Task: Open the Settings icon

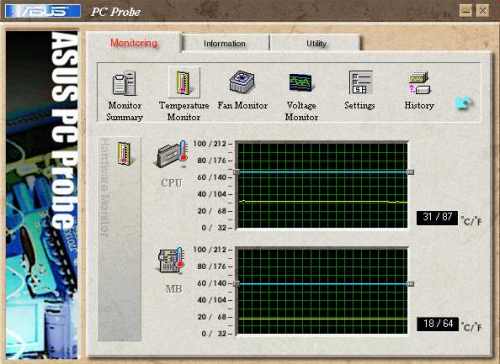Action: [x=360, y=82]
